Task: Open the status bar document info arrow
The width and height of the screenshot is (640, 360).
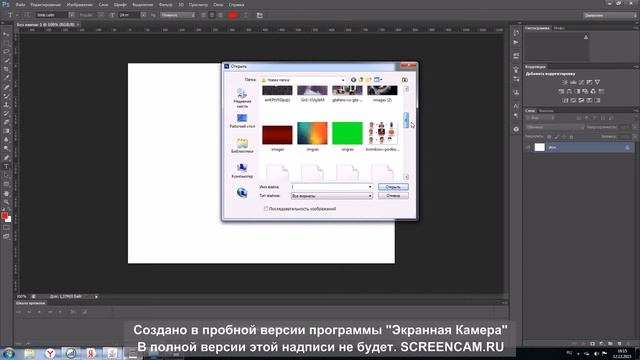Action: [96, 297]
